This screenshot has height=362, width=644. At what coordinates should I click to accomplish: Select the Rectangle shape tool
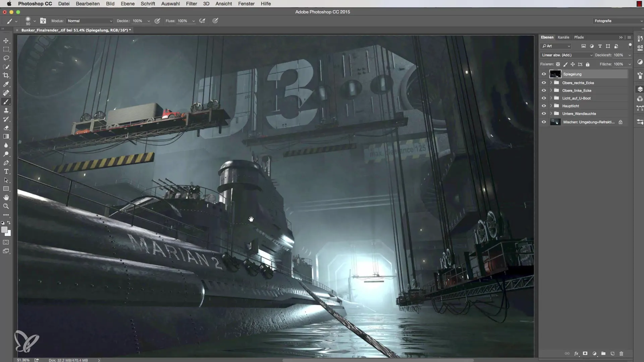(x=6, y=189)
